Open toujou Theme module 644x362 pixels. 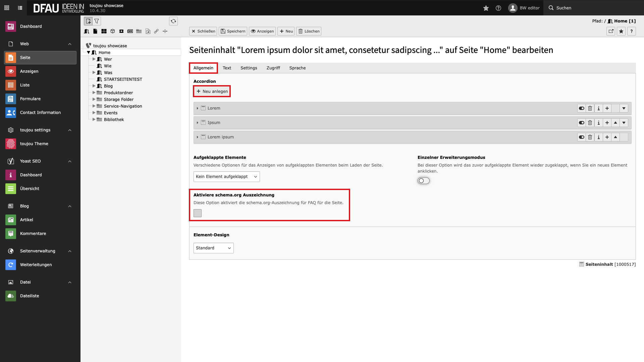(x=34, y=144)
